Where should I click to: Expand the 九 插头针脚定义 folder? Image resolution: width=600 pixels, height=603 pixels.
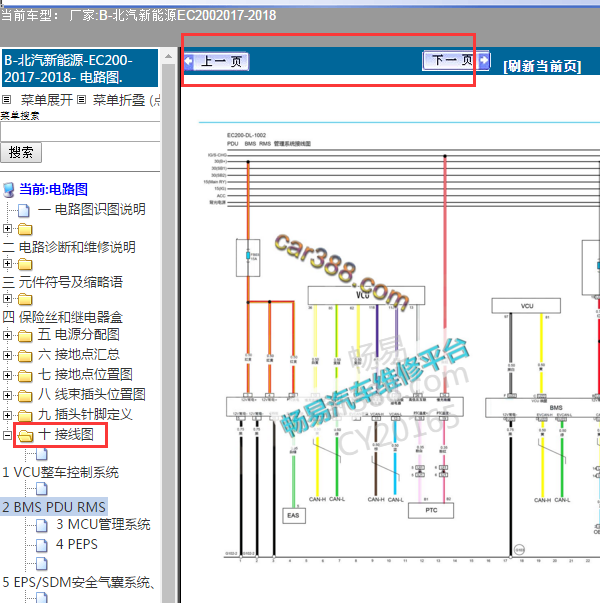(7, 415)
